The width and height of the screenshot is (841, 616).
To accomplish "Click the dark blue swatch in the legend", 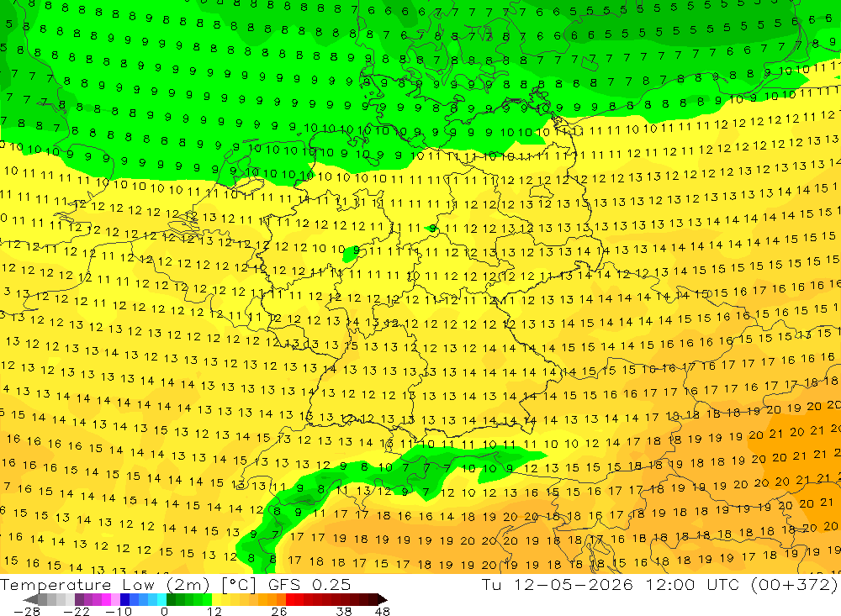I will [124, 599].
